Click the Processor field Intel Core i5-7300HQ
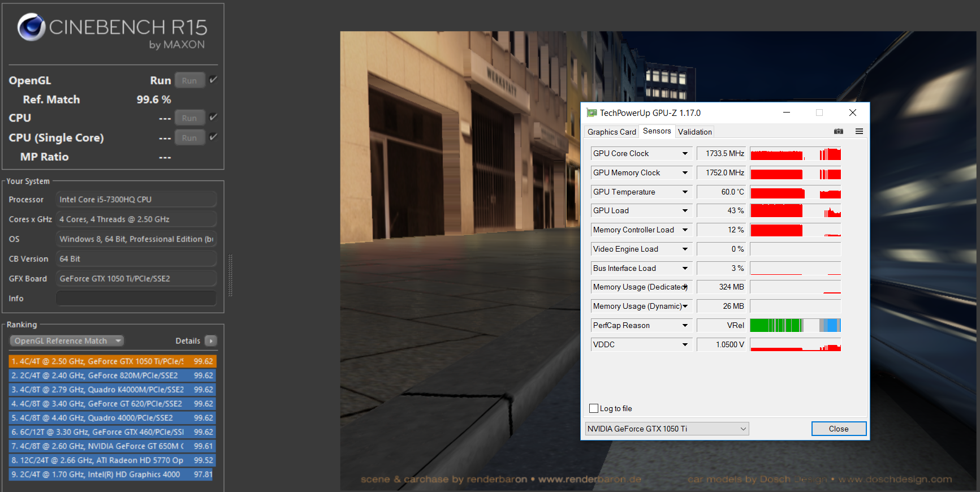980x492 pixels. (x=136, y=200)
